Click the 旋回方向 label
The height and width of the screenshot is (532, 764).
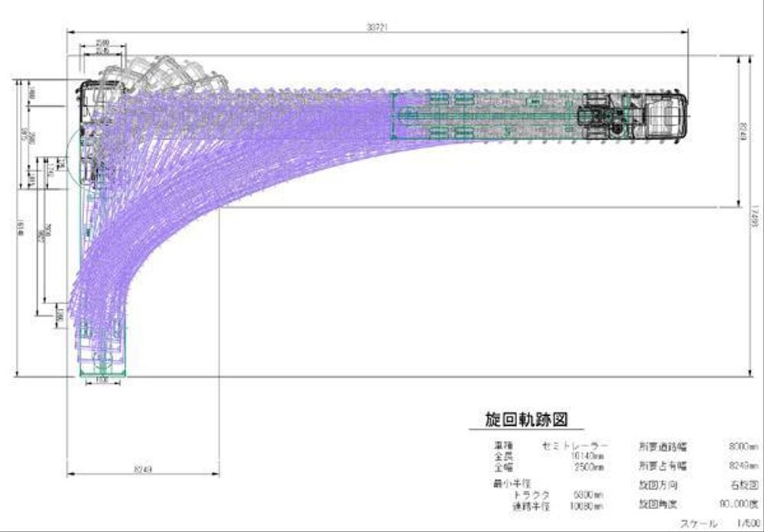click(658, 485)
